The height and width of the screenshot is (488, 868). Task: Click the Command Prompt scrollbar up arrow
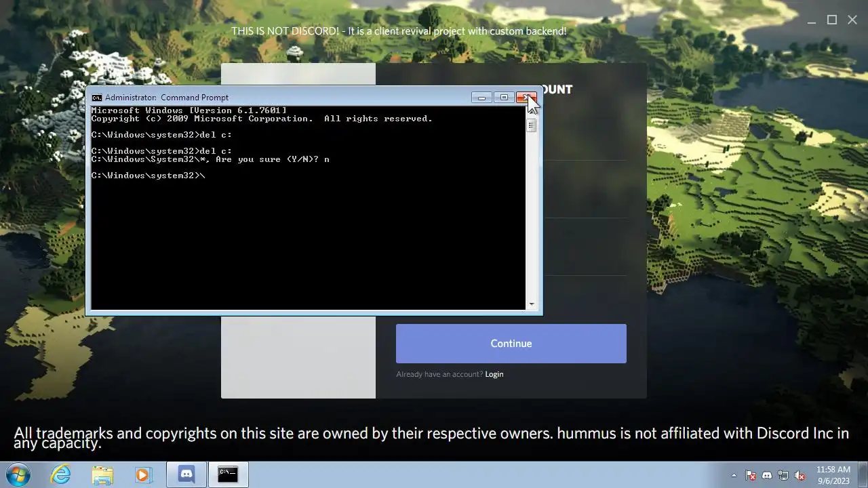click(532, 111)
